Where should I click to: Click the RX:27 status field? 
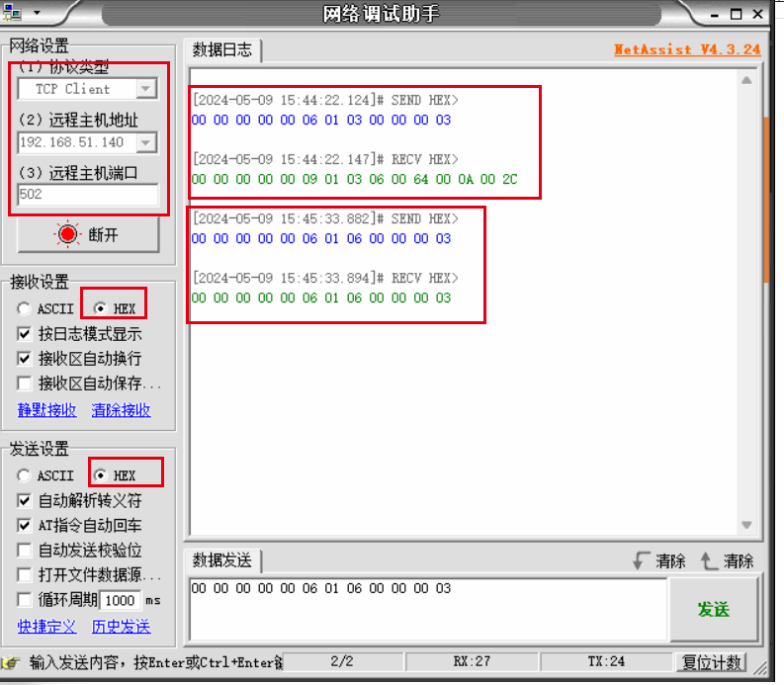tap(472, 661)
